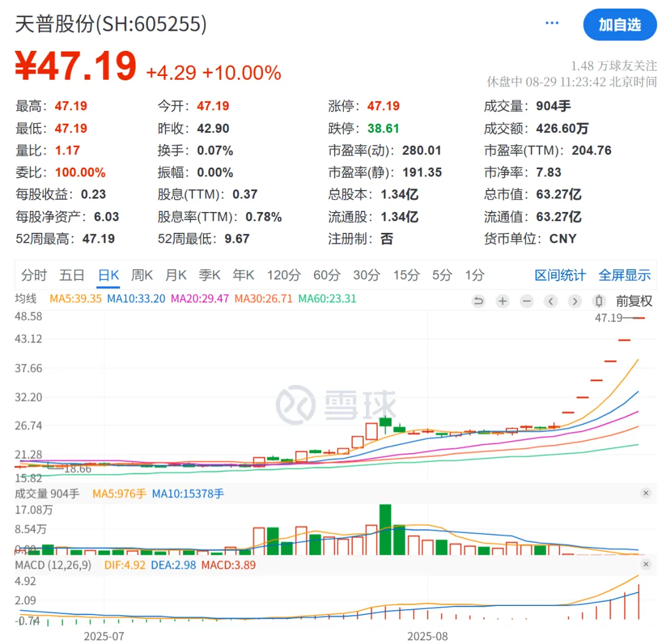Open 区间统计 range statistics link
The image size is (662, 644).
pos(560,275)
